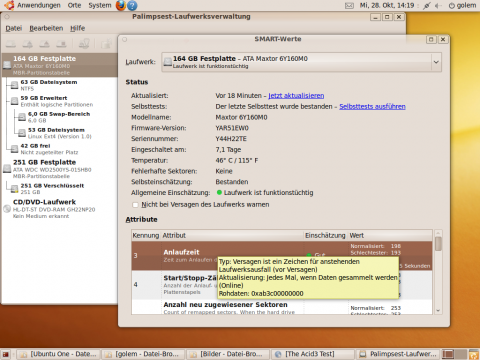This screenshot has height=360, width=480.
Task: Click the 6,0 GB Swap-Bereich partition icon
Action: point(22,117)
